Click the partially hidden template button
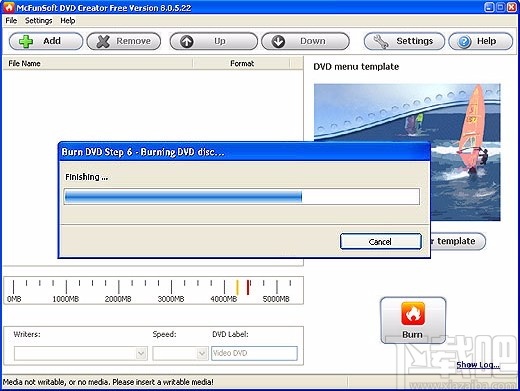The image size is (520, 391). click(457, 241)
